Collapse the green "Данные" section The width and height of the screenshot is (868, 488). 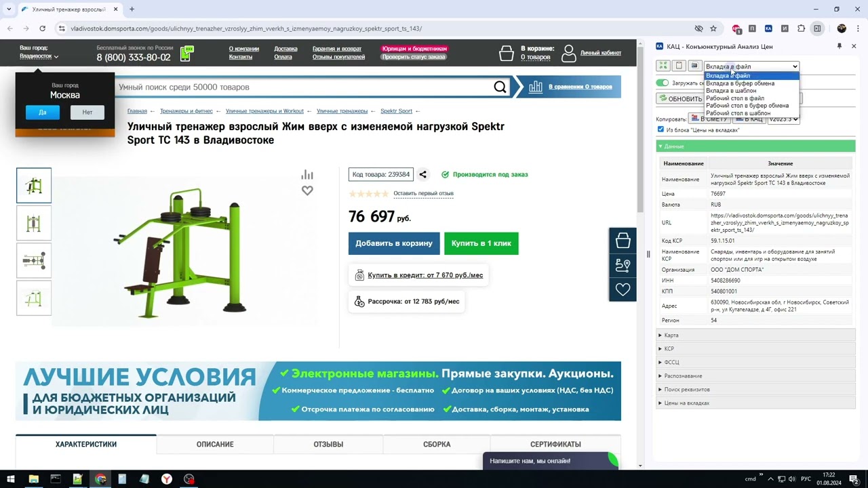tap(755, 146)
